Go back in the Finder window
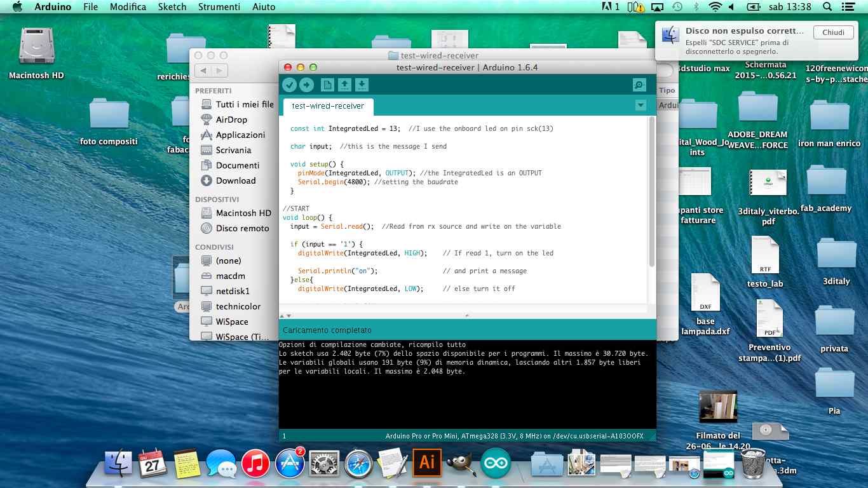This screenshot has height=488, width=868. tap(203, 71)
